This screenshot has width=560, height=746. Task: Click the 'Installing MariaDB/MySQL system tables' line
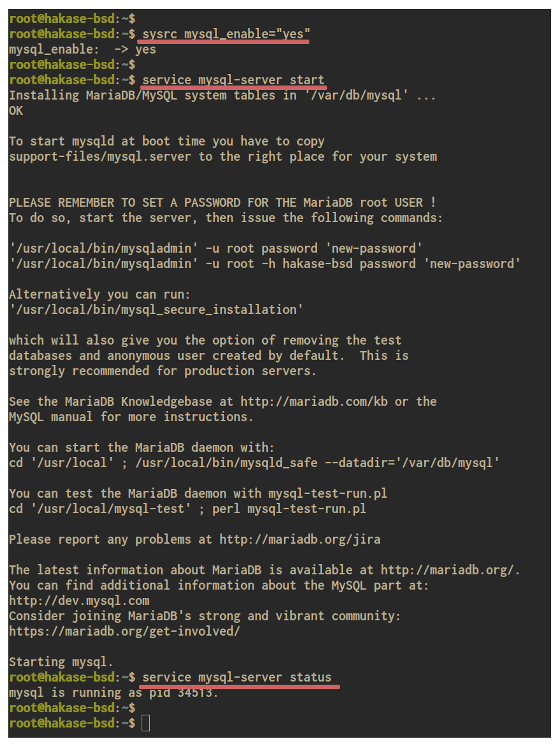click(222, 95)
